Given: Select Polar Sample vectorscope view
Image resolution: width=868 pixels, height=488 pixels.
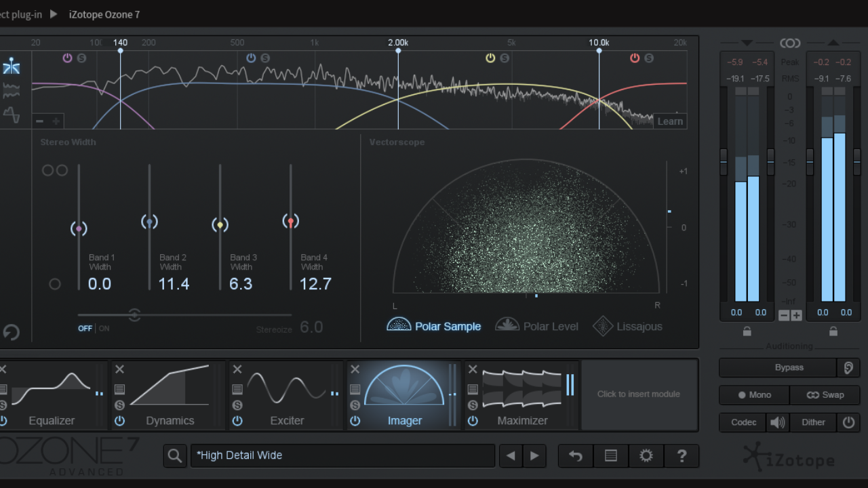Looking at the screenshot, I should point(434,326).
